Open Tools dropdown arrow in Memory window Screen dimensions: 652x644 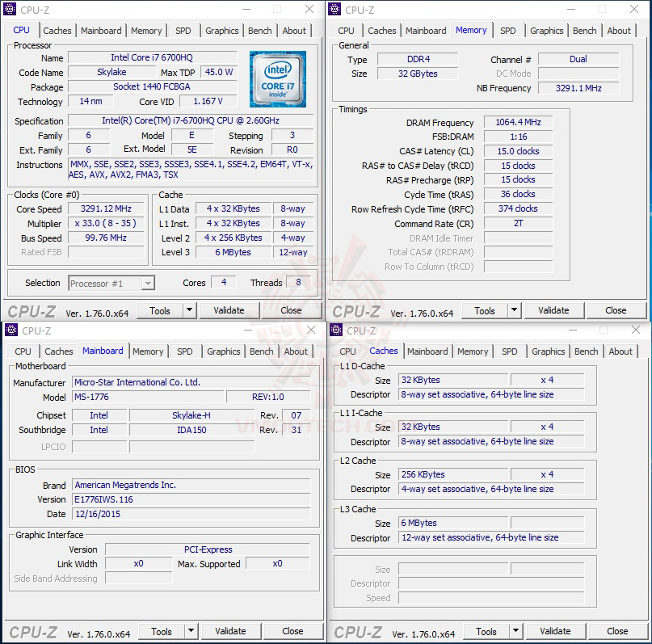[x=515, y=310]
